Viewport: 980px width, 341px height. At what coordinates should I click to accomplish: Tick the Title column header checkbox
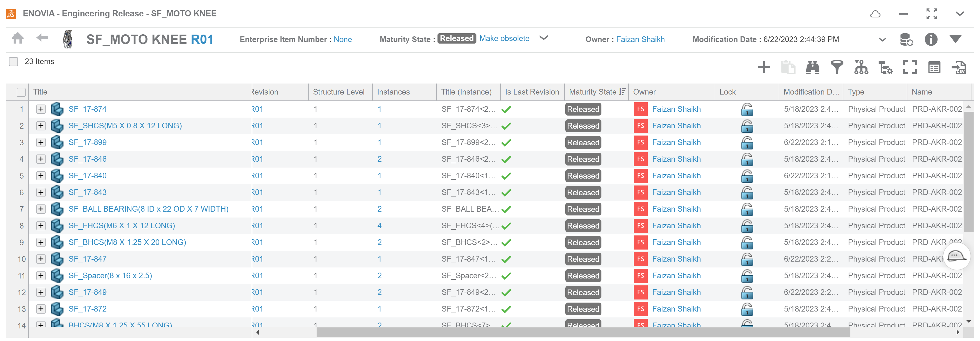[21, 92]
